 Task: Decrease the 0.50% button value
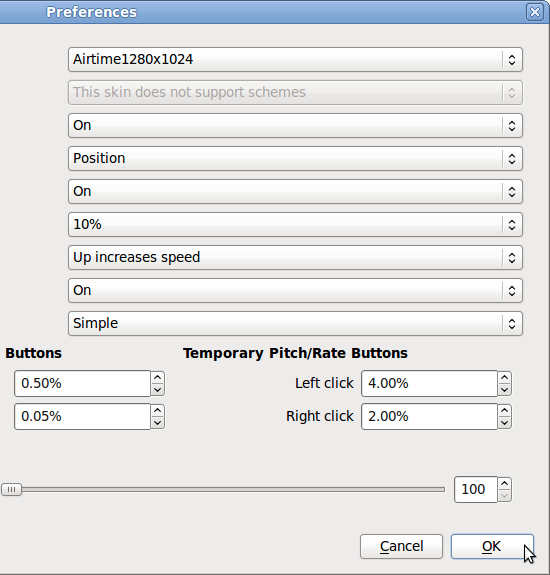pyautogui.click(x=158, y=389)
